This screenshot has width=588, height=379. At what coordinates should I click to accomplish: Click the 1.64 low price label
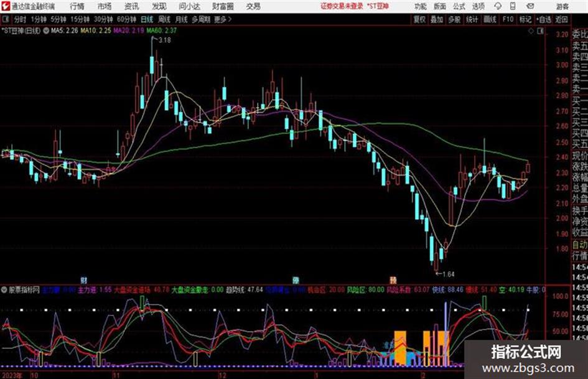tap(449, 274)
